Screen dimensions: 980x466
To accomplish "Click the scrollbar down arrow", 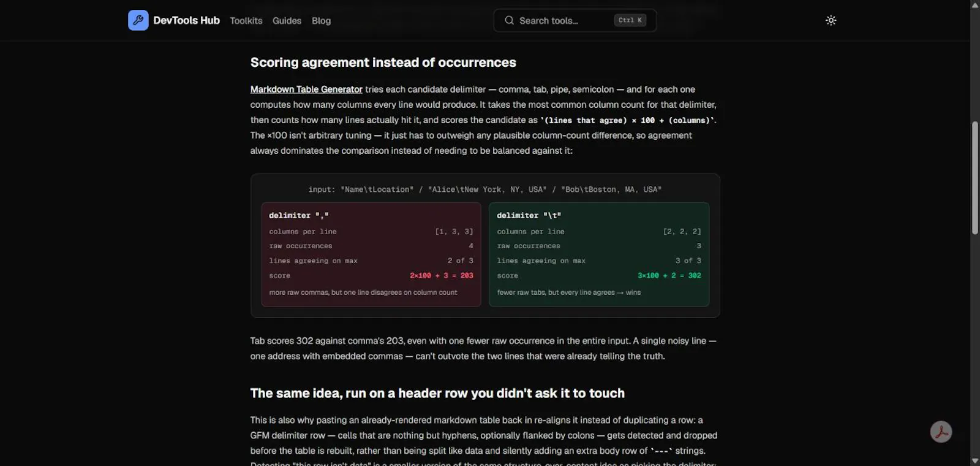I will click(x=975, y=461).
